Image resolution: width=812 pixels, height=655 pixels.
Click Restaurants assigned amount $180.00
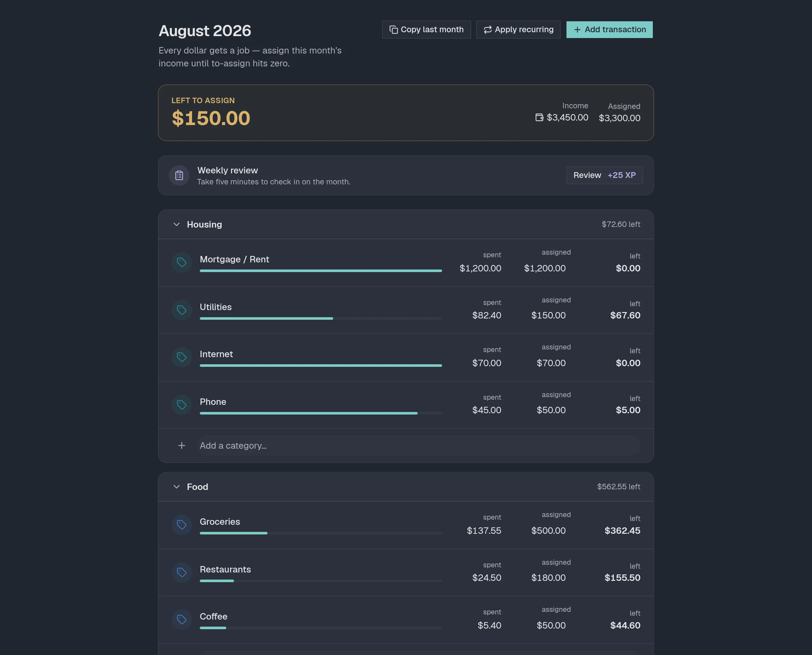coord(548,578)
